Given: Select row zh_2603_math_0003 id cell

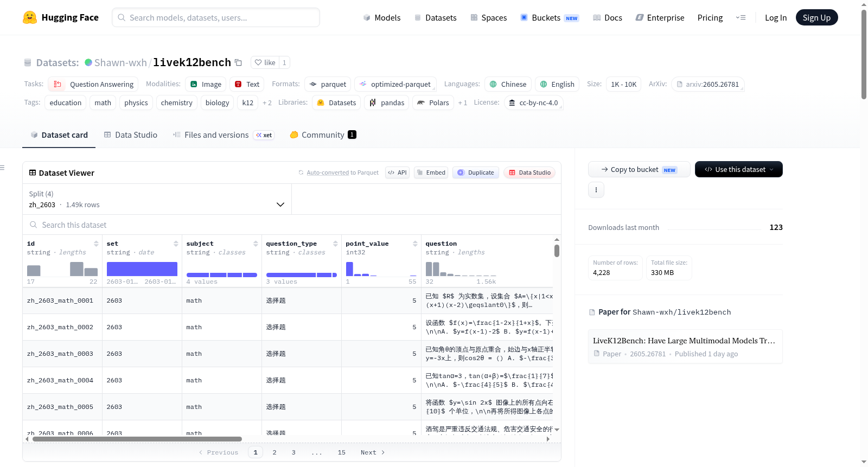Looking at the screenshot, I should click(x=62, y=354).
